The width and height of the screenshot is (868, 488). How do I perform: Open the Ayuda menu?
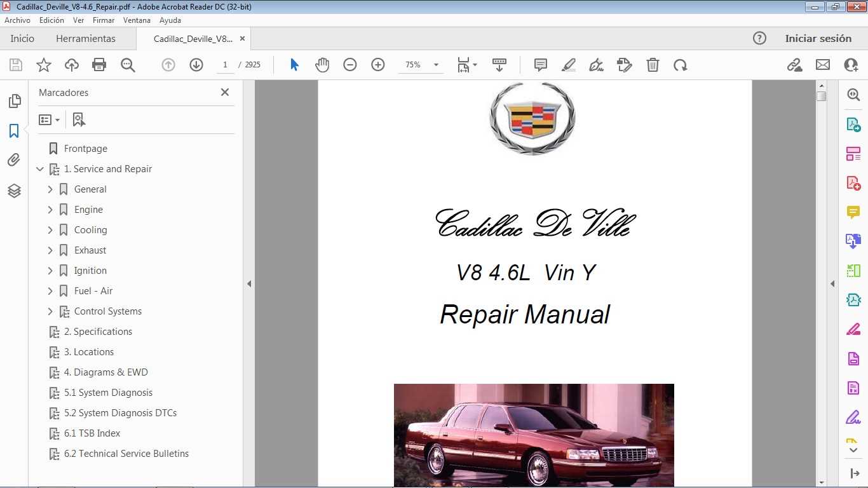pos(170,20)
